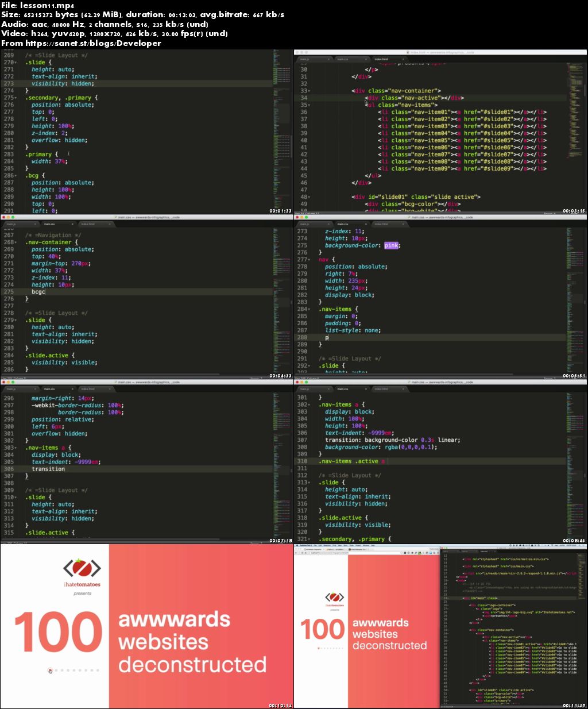This screenshot has height=709, width=588.
Task: Fold the nav rule at line 277 in the 00:05:51 frame
Action: [x=310, y=260]
